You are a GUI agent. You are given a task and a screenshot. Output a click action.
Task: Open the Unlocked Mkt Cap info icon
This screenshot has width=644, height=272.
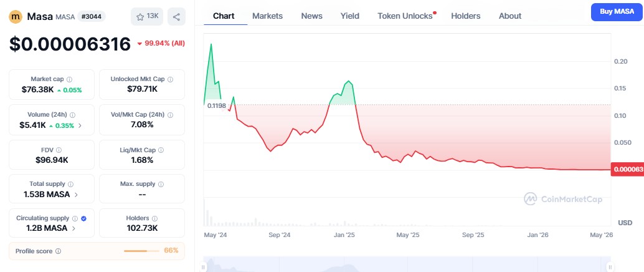(170, 79)
